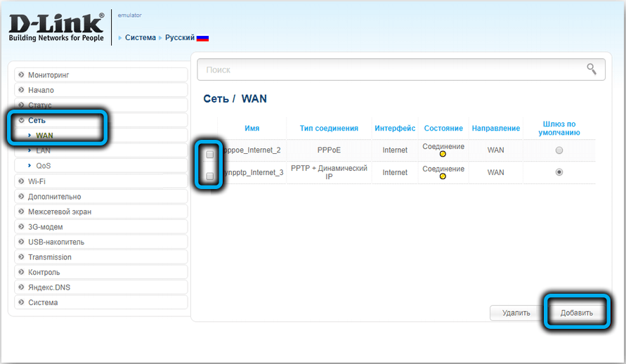The width and height of the screenshot is (626, 364).
Task: Click the D-Link logo
Action: (x=56, y=28)
